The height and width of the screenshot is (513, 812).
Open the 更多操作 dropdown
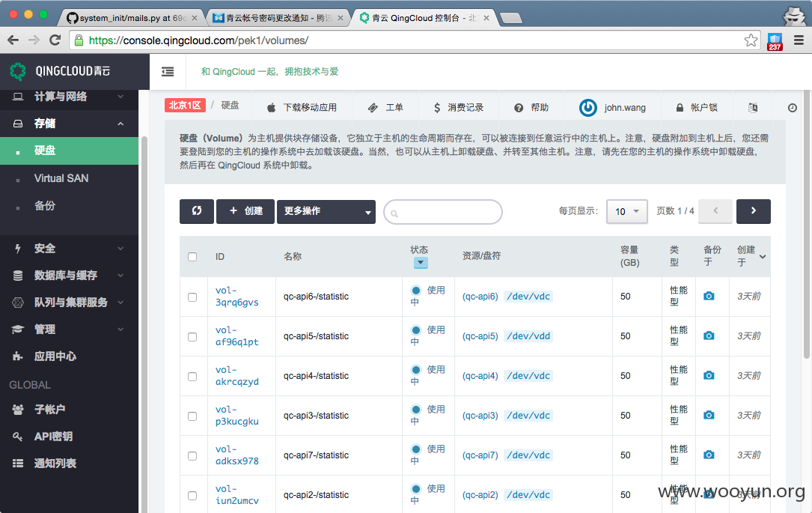(x=326, y=211)
